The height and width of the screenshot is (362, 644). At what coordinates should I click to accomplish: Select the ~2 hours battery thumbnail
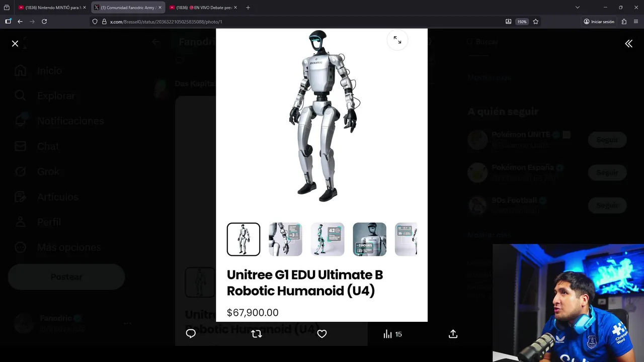tap(369, 239)
